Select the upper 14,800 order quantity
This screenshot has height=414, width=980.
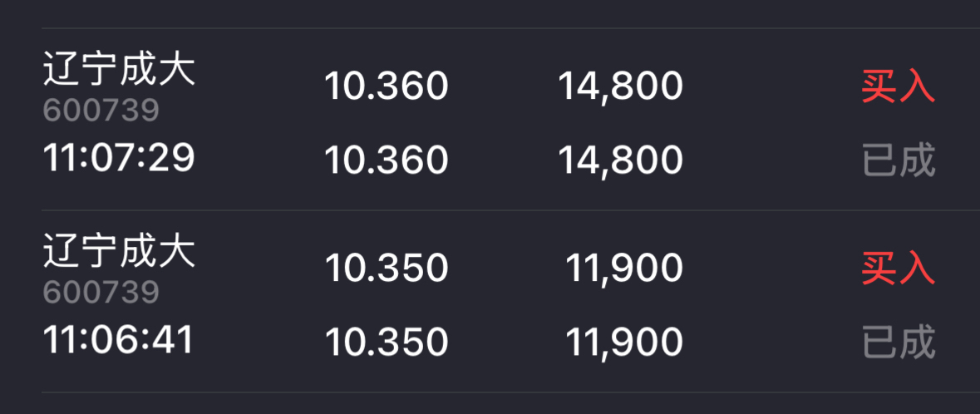point(620,86)
